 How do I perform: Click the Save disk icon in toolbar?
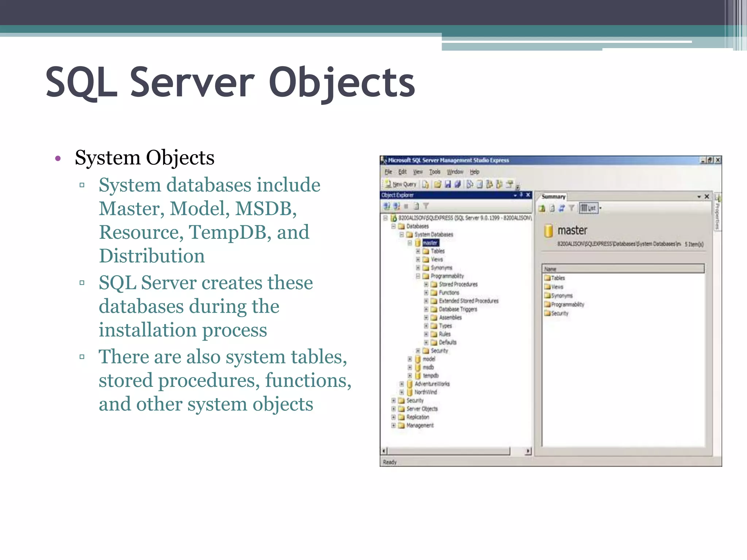click(448, 184)
